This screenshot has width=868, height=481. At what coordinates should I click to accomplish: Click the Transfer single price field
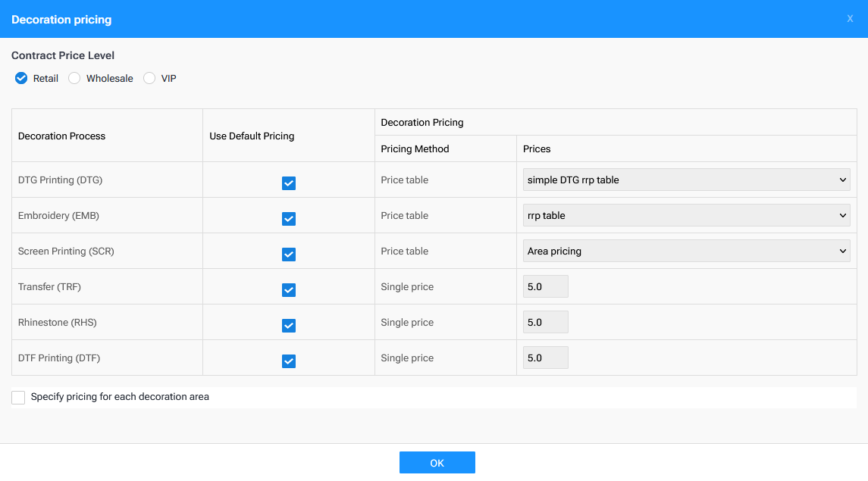tap(545, 286)
